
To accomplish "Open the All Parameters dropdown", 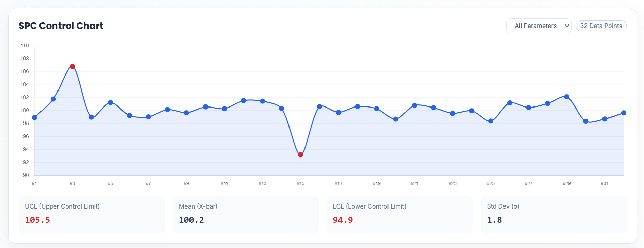I will (539, 26).
